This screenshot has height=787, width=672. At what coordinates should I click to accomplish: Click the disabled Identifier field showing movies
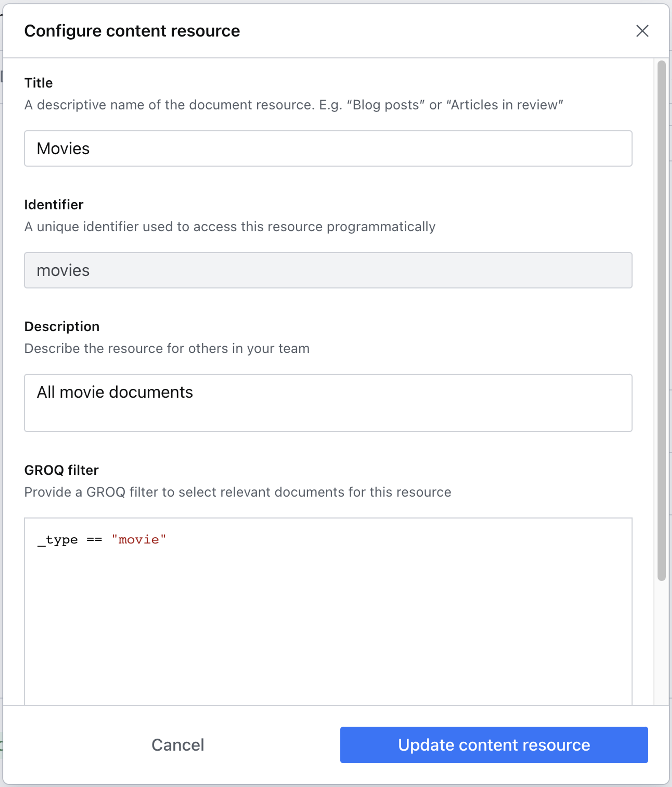tap(328, 270)
